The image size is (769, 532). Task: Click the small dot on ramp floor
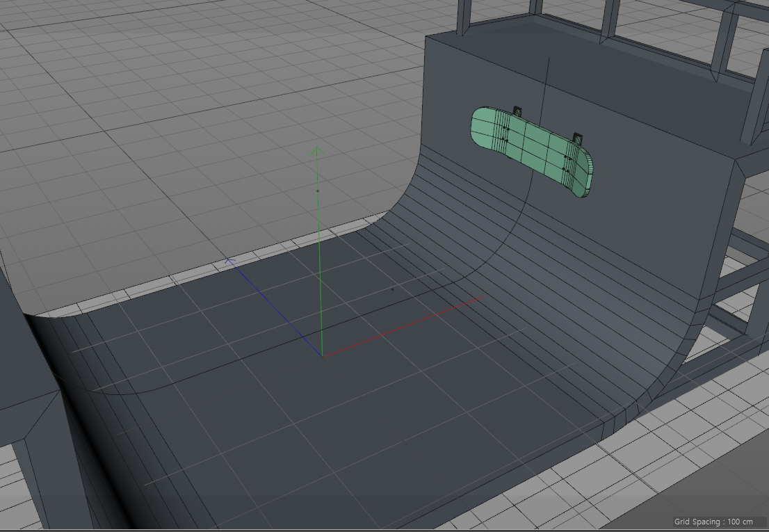click(x=392, y=289)
